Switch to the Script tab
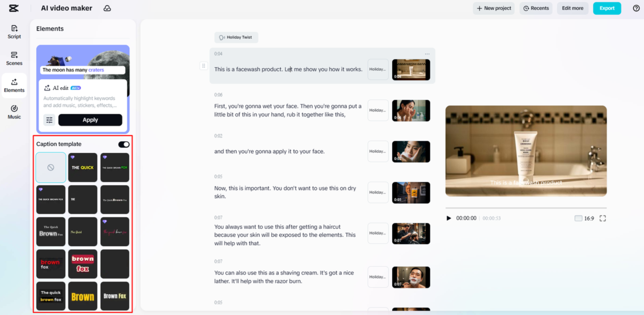Screen dimensions: 644x315 [x=14, y=32]
